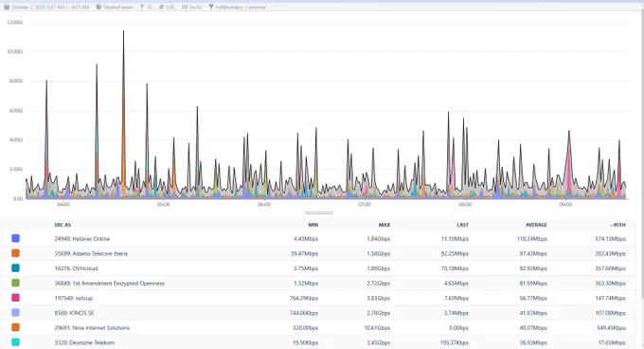The image size is (644, 349).
Task: Sort table by MAX column header
Action: [385, 225]
